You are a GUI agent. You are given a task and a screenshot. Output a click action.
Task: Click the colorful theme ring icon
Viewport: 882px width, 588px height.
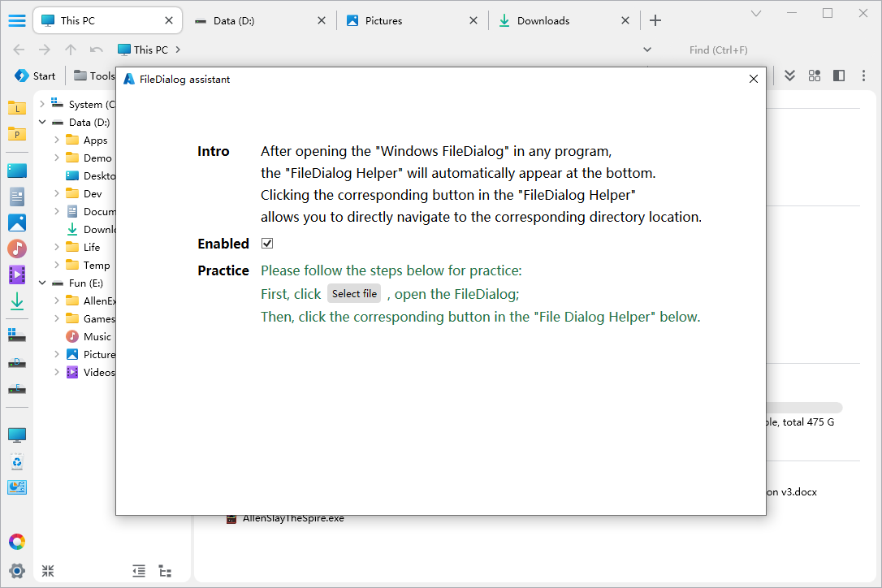point(17,542)
